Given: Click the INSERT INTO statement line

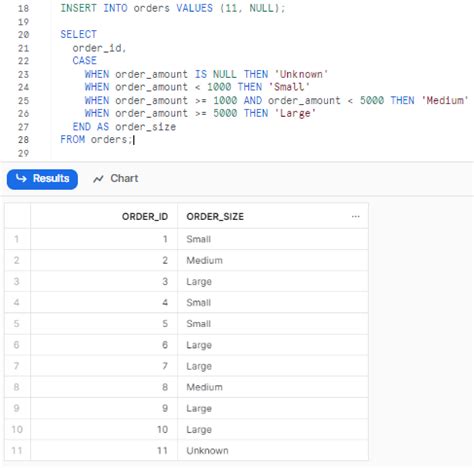Looking at the screenshot, I should click(173, 8).
